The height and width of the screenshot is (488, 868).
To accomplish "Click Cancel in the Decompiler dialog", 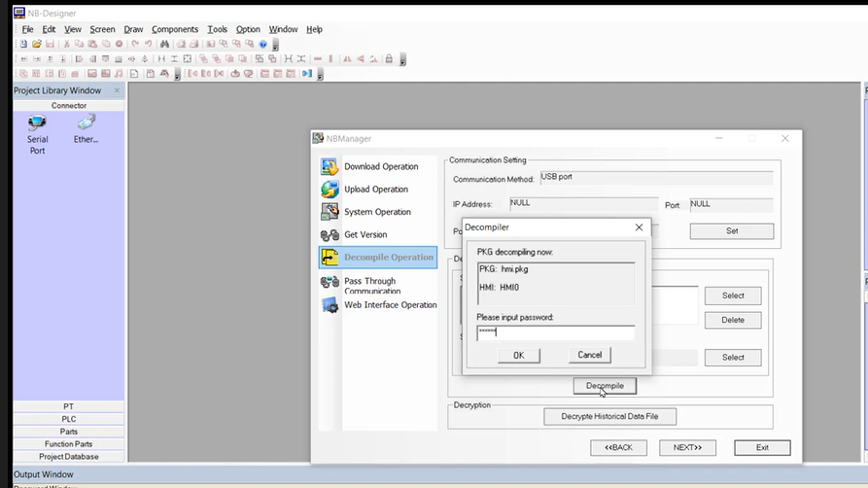I will coord(589,355).
